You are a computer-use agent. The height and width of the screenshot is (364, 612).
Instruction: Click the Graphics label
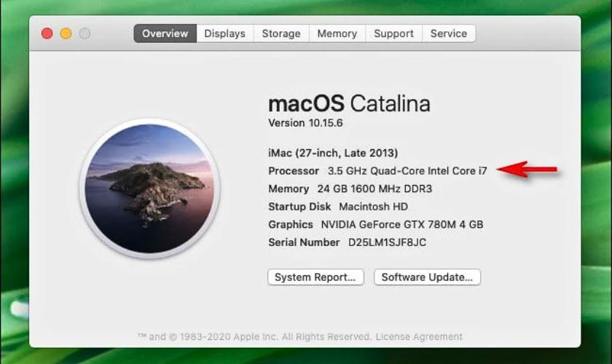point(291,225)
